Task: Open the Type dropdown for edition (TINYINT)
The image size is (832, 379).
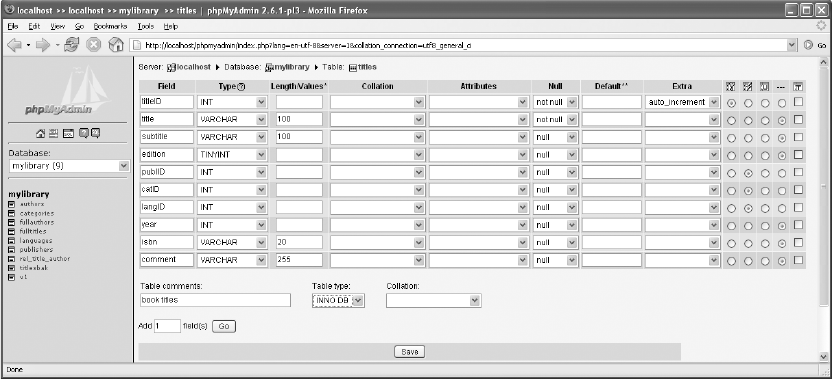Action: (231, 154)
